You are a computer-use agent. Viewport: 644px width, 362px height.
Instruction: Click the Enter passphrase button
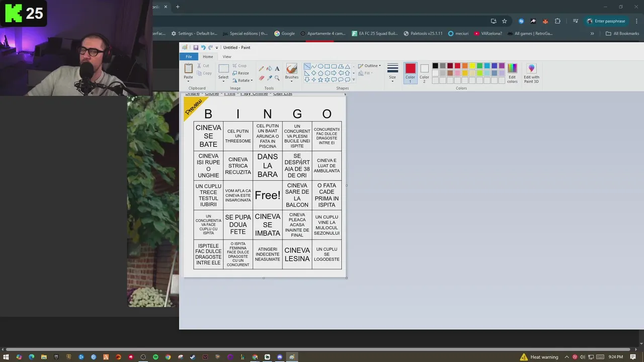click(606, 21)
